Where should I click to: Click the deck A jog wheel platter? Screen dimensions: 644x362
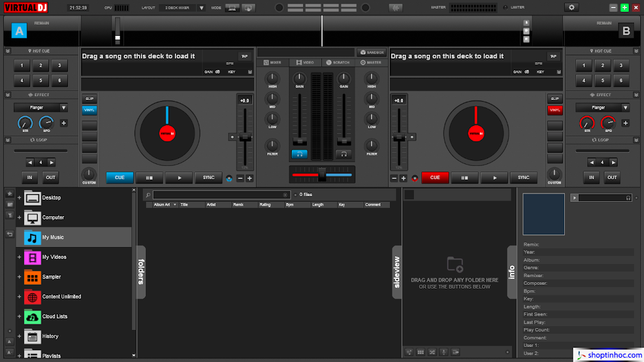[x=167, y=133]
